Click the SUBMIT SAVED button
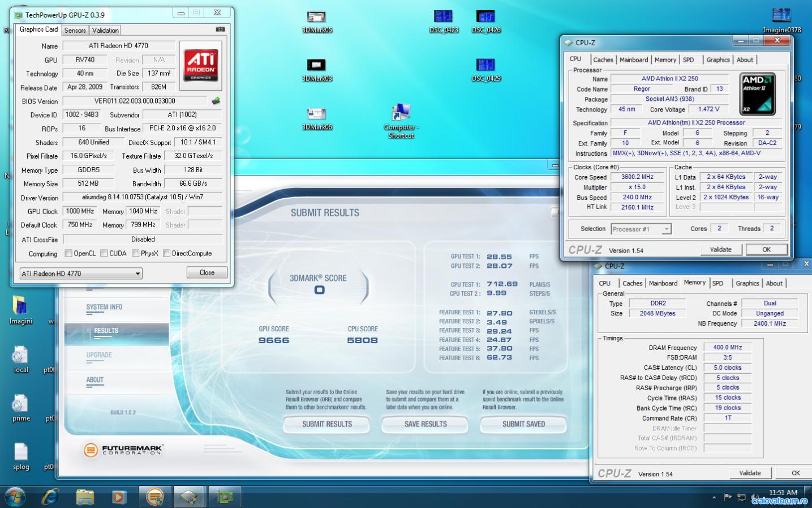 (x=523, y=424)
